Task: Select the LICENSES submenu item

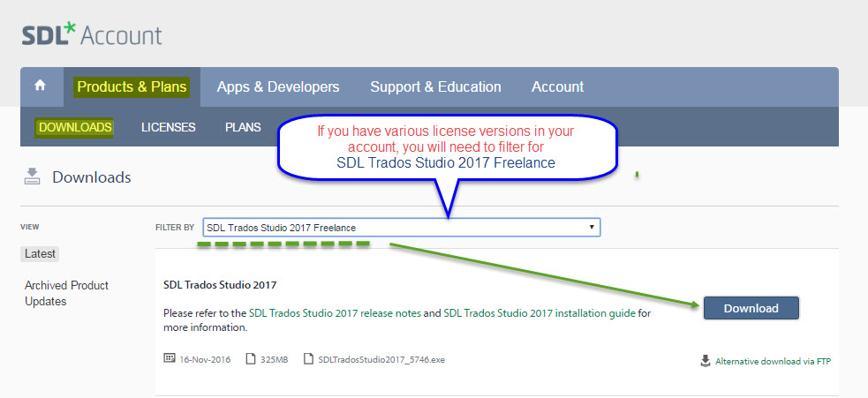Action: [169, 127]
